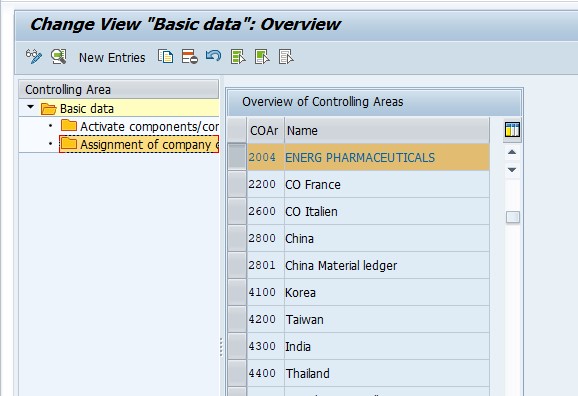The image size is (578, 396).
Task: Collapse the Basic data tree node
Action: [x=31, y=107]
